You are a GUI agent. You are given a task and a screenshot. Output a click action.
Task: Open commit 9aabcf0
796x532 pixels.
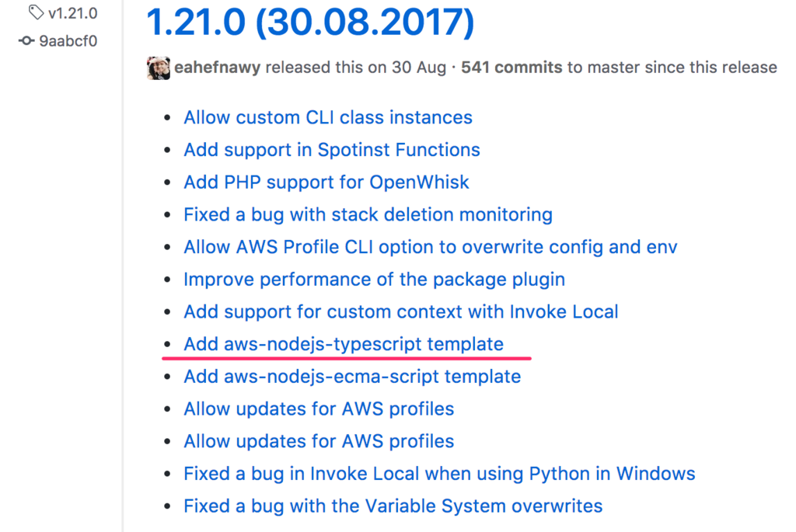pos(68,41)
